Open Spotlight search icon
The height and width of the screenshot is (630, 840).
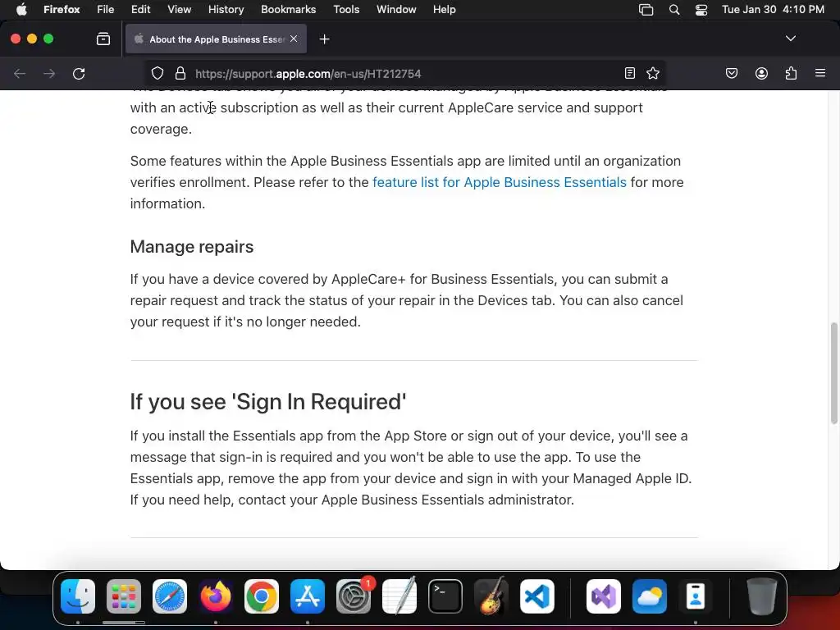coord(674,10)
